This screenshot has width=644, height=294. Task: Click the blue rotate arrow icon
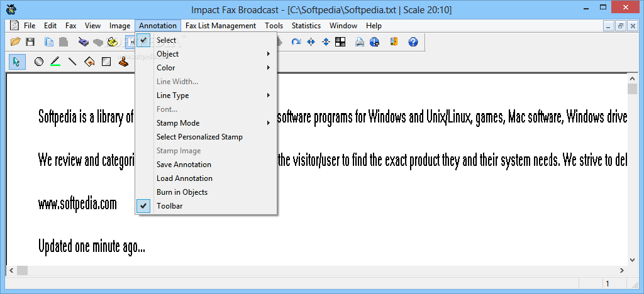click(296, 41)
